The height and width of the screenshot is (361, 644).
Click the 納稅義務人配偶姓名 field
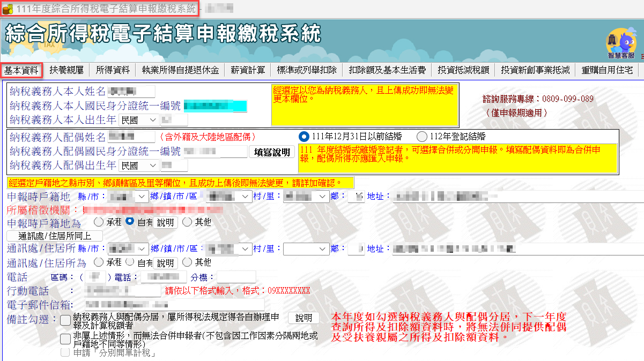[x=131, y=137]
